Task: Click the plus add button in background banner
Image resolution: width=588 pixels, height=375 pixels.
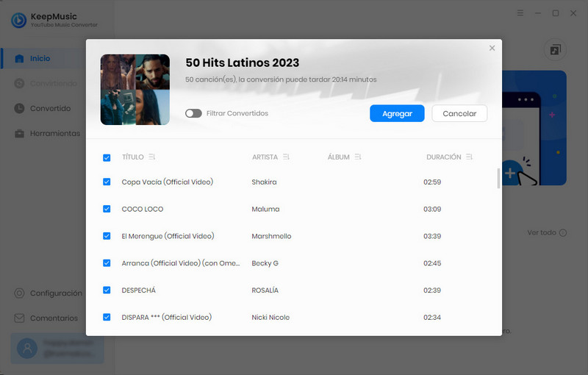Action: pos(509,174)
